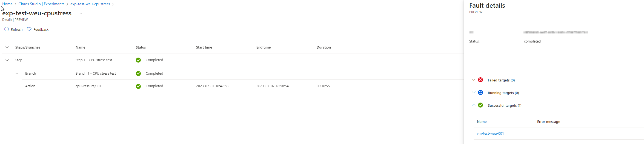Viewport: 644px width, 144px height.
Task: Click green check icon in Step 1 row
Action: [x=138, y=60]
